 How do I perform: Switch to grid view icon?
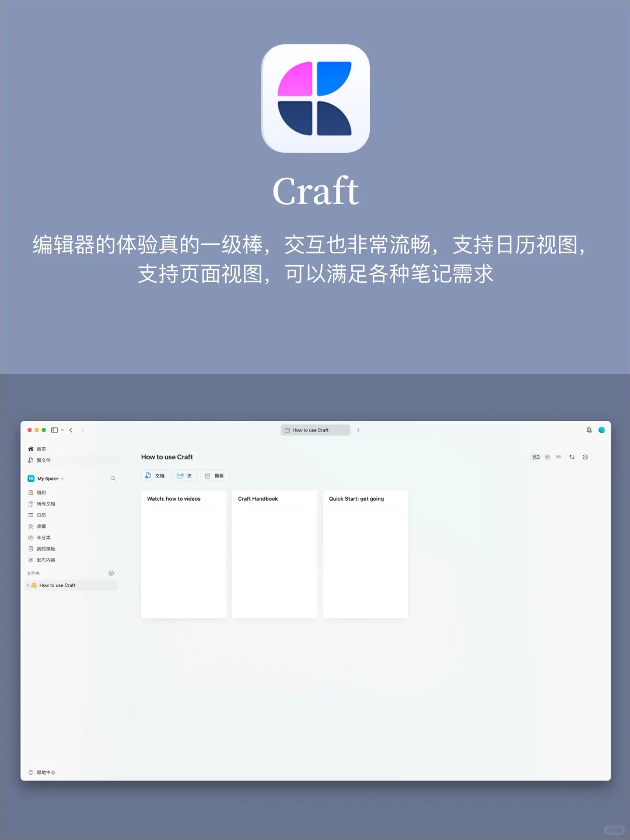547,457
